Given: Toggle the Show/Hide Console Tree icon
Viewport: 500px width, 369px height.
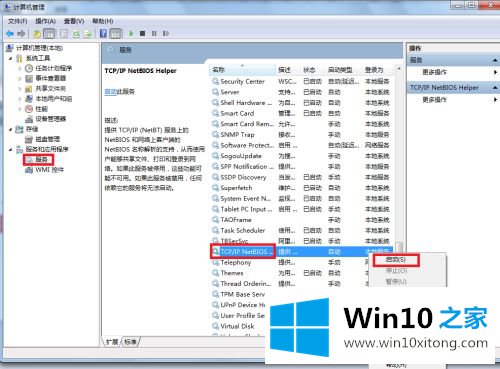Looking at the screenshot, I should coord(49,34).
